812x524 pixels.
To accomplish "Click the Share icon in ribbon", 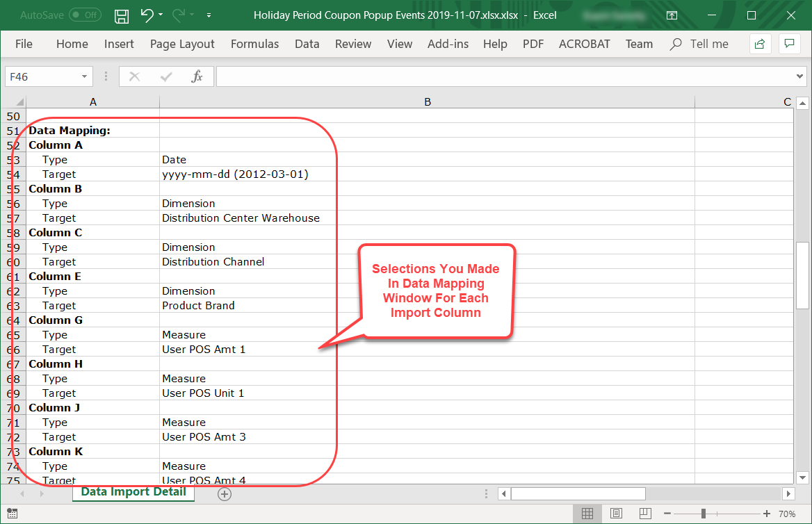I will tap(760, 44).
